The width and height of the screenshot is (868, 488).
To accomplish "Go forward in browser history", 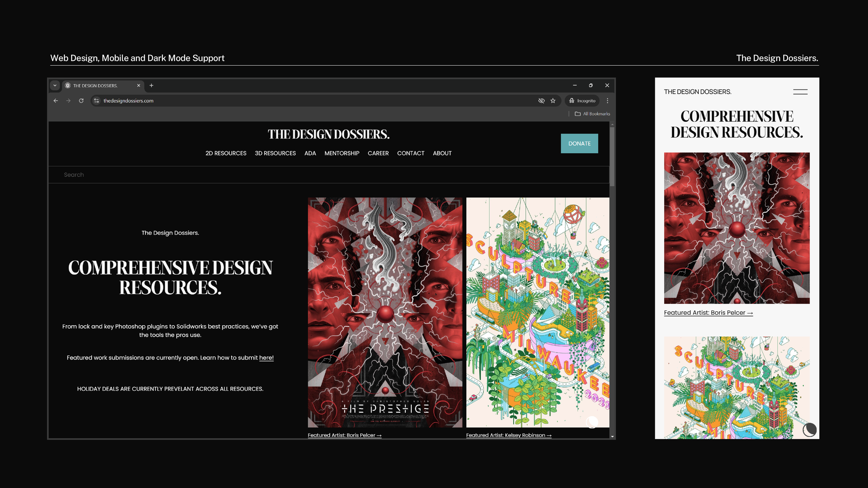I will coord(68,101).
